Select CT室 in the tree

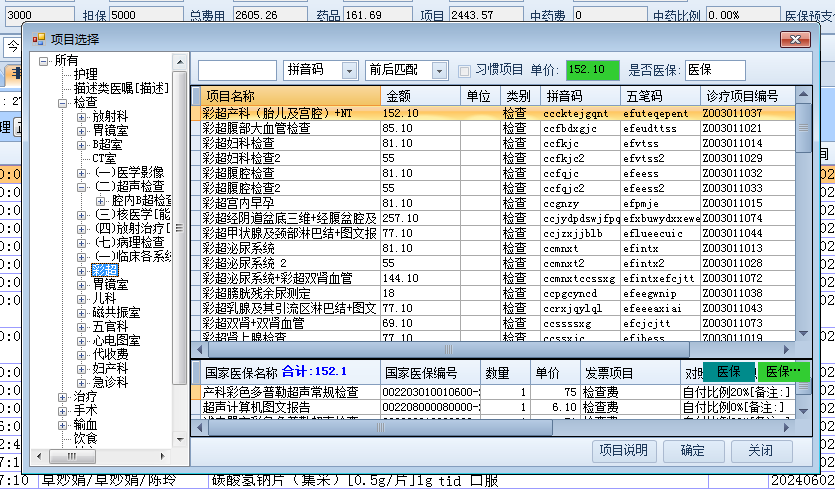(104, 159)
